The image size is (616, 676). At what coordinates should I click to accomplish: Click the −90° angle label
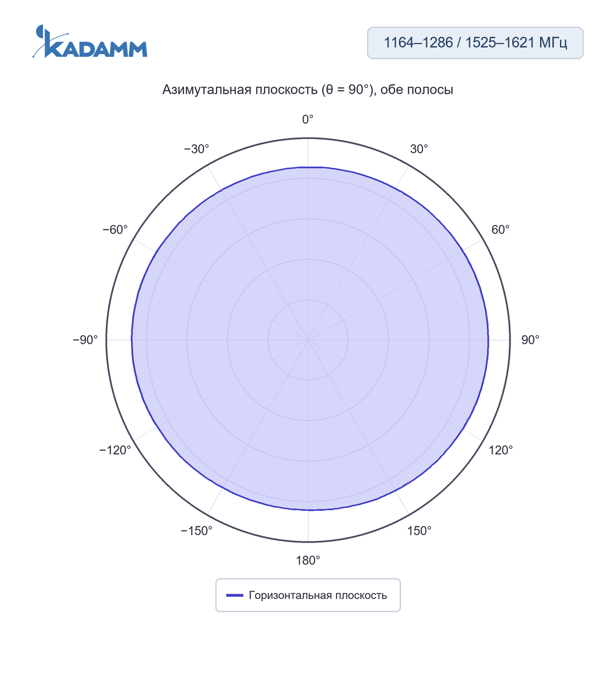click(85, 340)
